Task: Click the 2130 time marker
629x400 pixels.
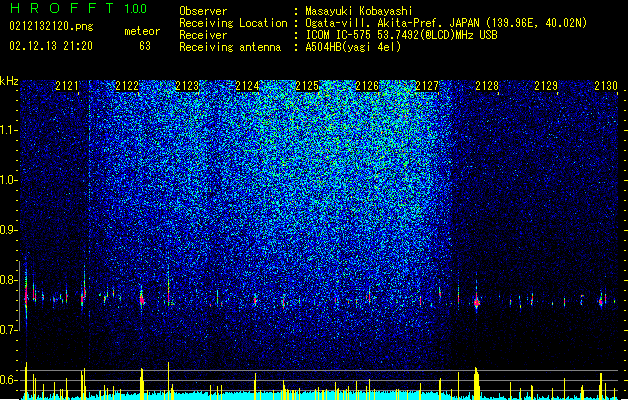Action: pos(606,86)
